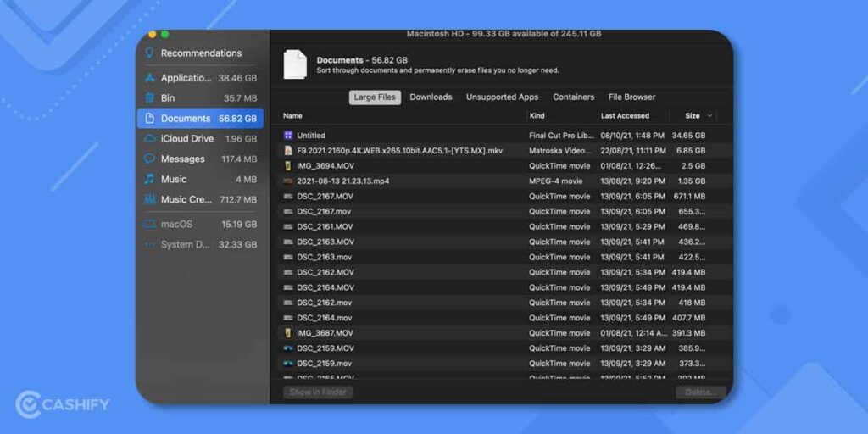Click the Delete... button

701,392
